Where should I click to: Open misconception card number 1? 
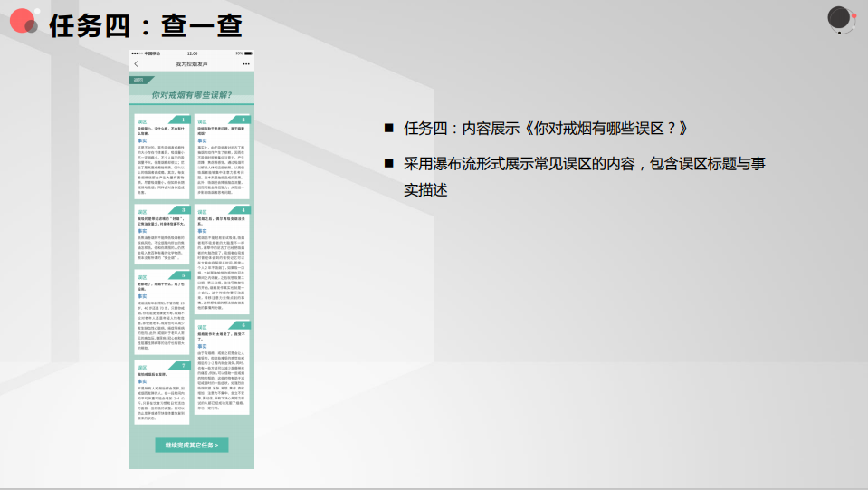162,157
